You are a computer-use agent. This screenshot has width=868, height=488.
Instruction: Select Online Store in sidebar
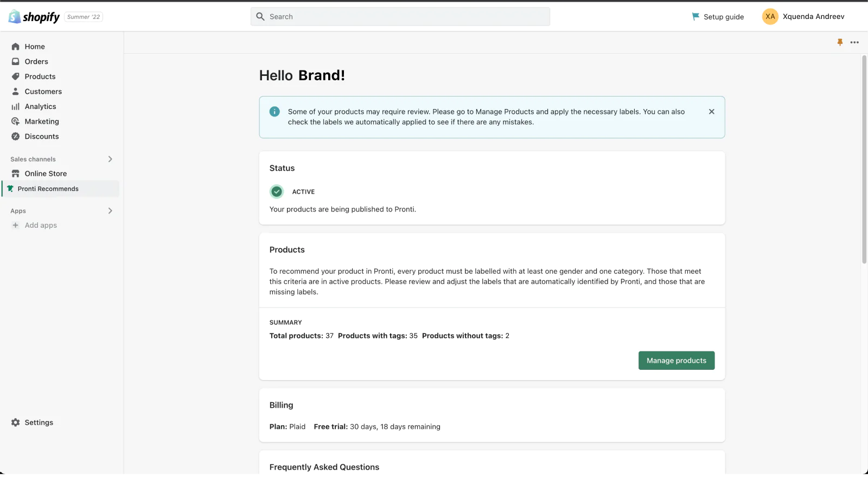click(x=46, y=174)
